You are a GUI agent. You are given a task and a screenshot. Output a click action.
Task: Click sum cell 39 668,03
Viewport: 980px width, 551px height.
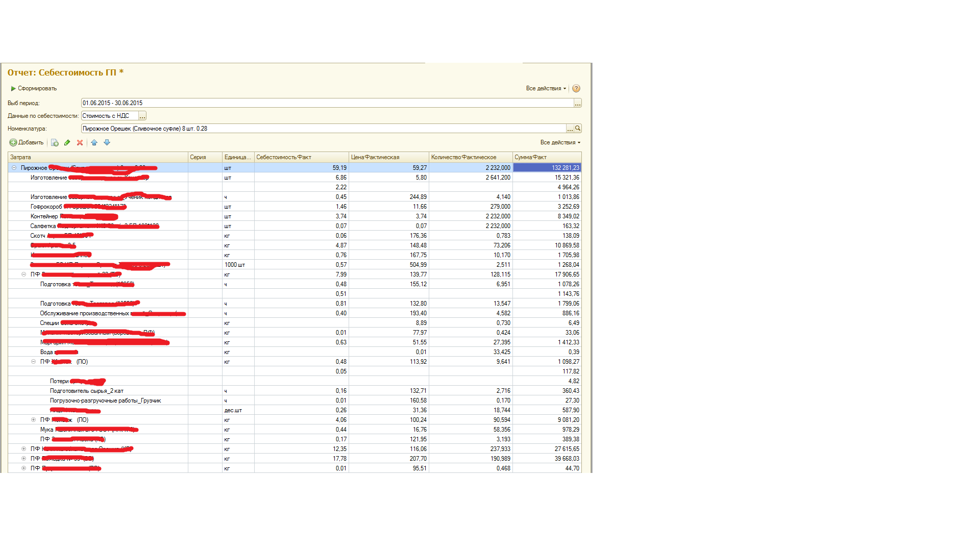(547, 459)
